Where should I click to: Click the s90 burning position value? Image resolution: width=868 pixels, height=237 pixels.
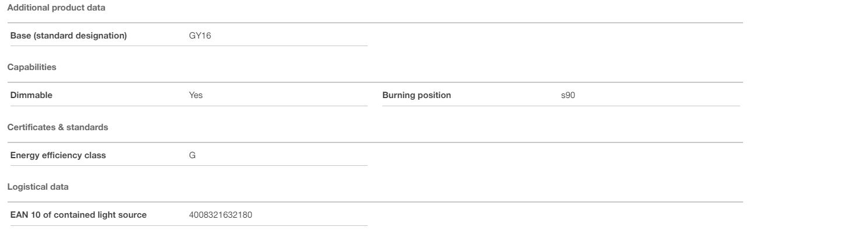(x=568, y=95)
